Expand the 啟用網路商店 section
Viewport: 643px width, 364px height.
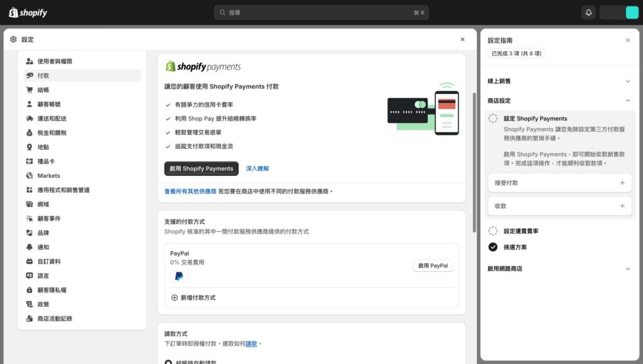[x=627, y=269]
